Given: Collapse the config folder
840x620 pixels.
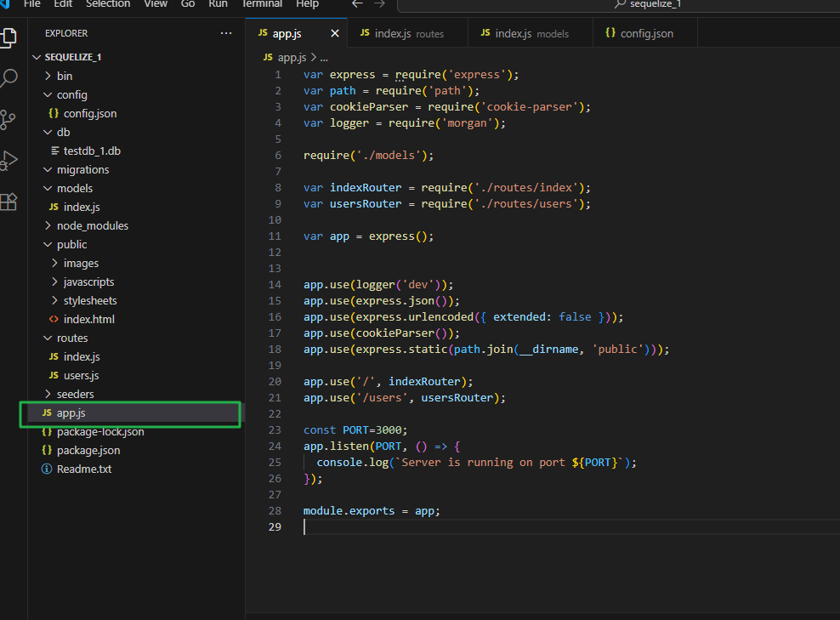Looking at the screenshot, I should coord(48,94).
